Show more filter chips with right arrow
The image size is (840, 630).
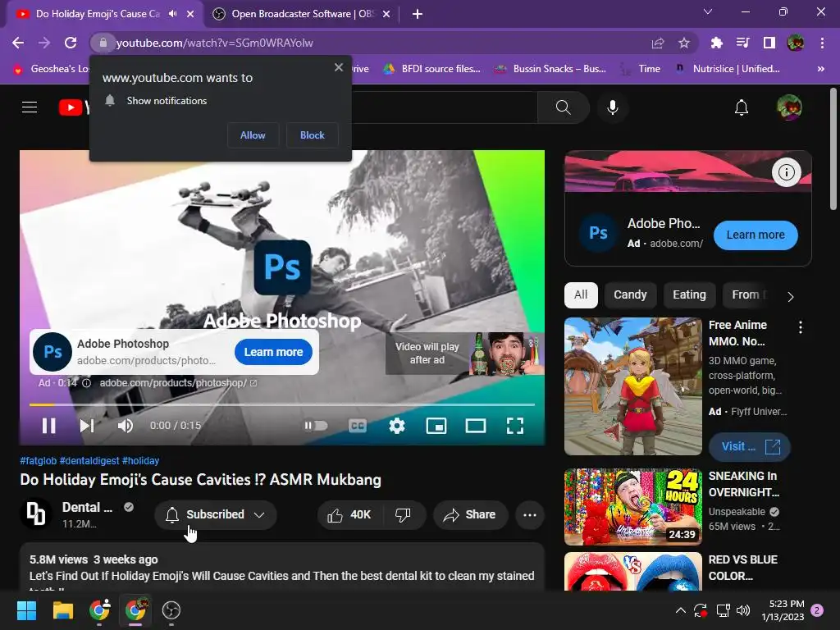coord(790,296)
